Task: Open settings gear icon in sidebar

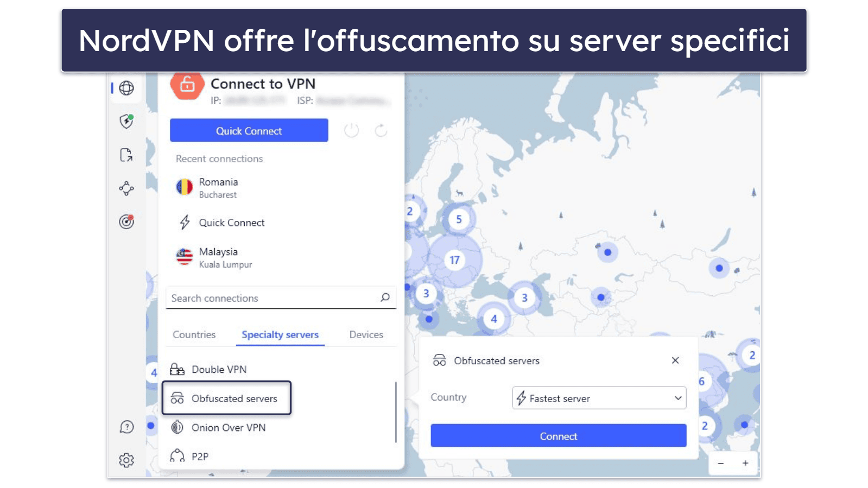Action: pos(126,460)
